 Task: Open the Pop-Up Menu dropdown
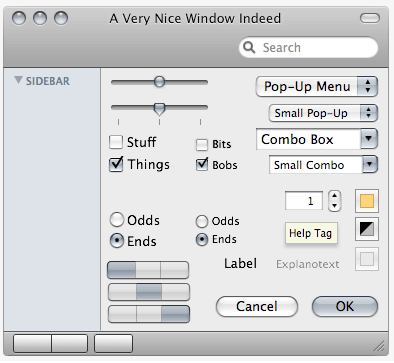click(317, 87)
